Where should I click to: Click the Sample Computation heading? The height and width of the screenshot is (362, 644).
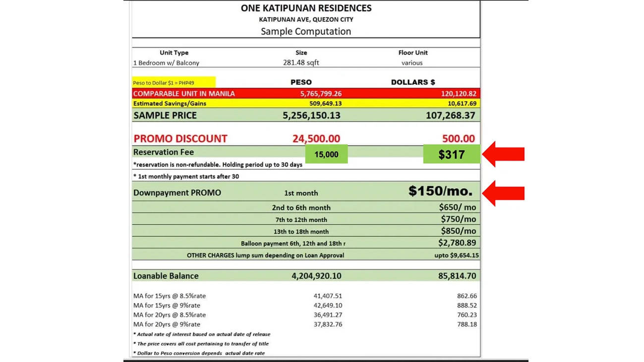[x=306, y=31]
